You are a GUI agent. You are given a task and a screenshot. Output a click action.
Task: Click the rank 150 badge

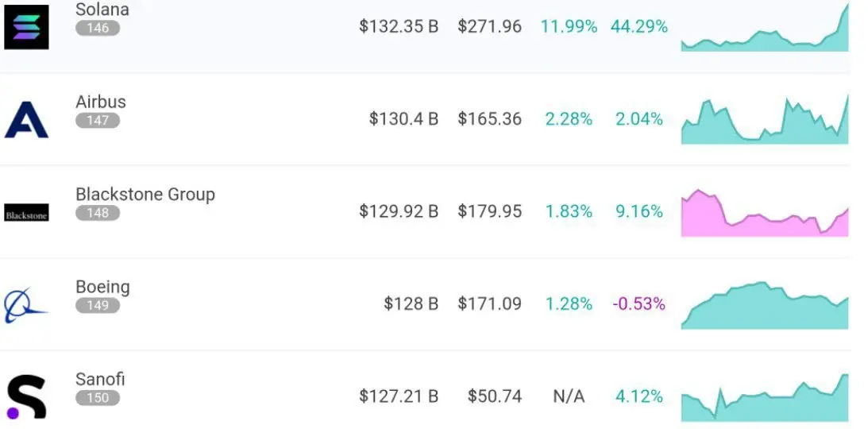pyautogui.click(x=98, y=397)
